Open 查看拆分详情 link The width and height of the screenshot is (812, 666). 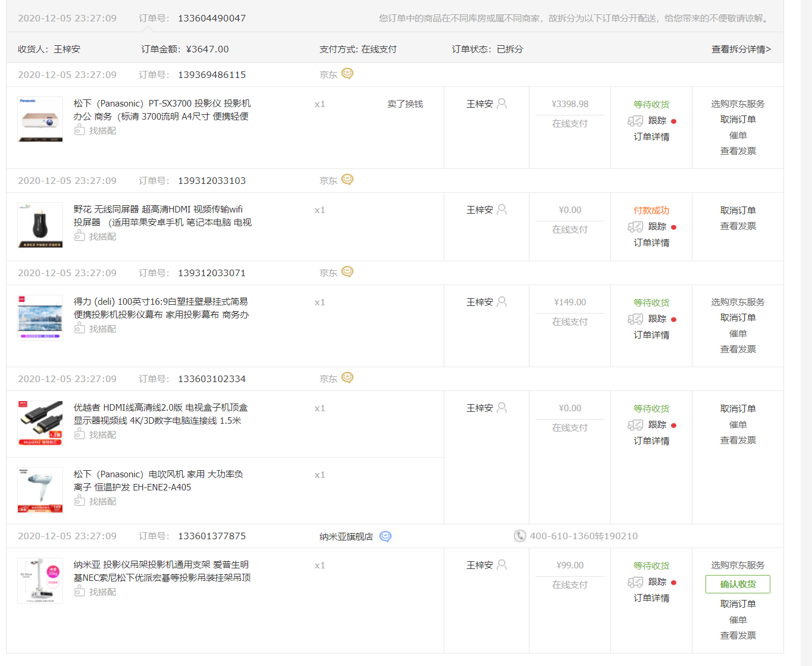tap(741, 49)
